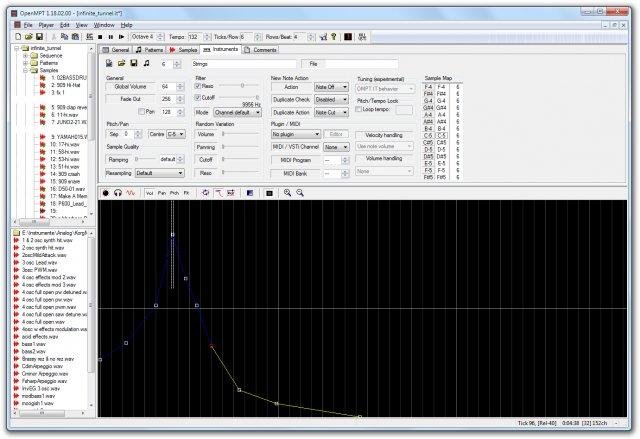640x439 pixels.
Task: Switch to the Patterns tab
Action: (151, 48)
